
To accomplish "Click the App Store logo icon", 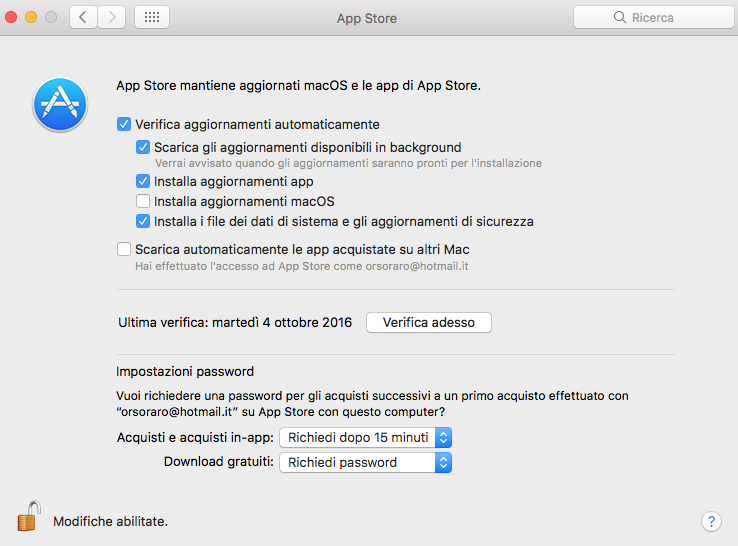I will click(60, 105).
